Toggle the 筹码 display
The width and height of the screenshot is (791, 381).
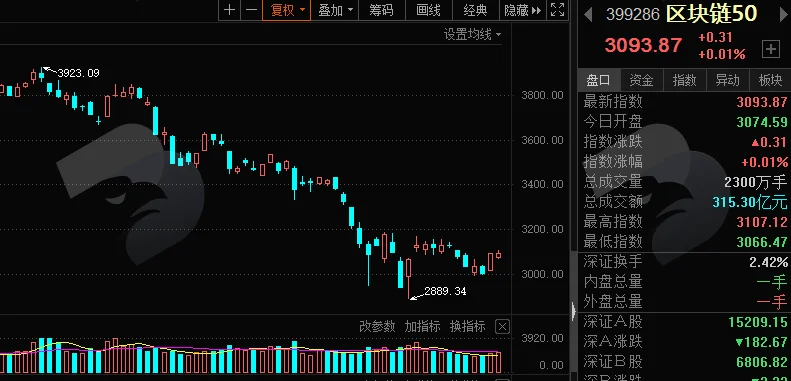382,10
